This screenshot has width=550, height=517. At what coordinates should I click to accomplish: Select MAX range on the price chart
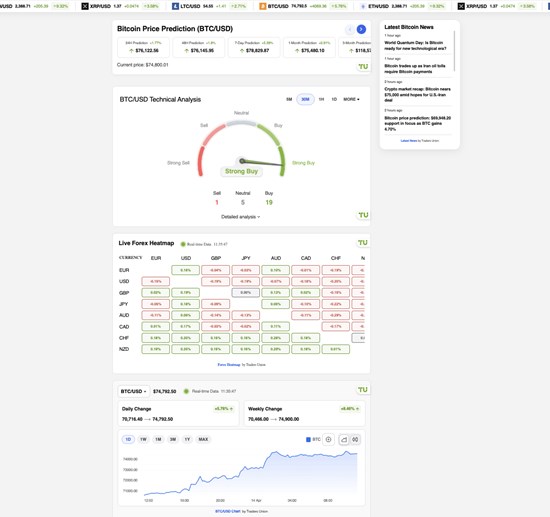pos(203,439)
